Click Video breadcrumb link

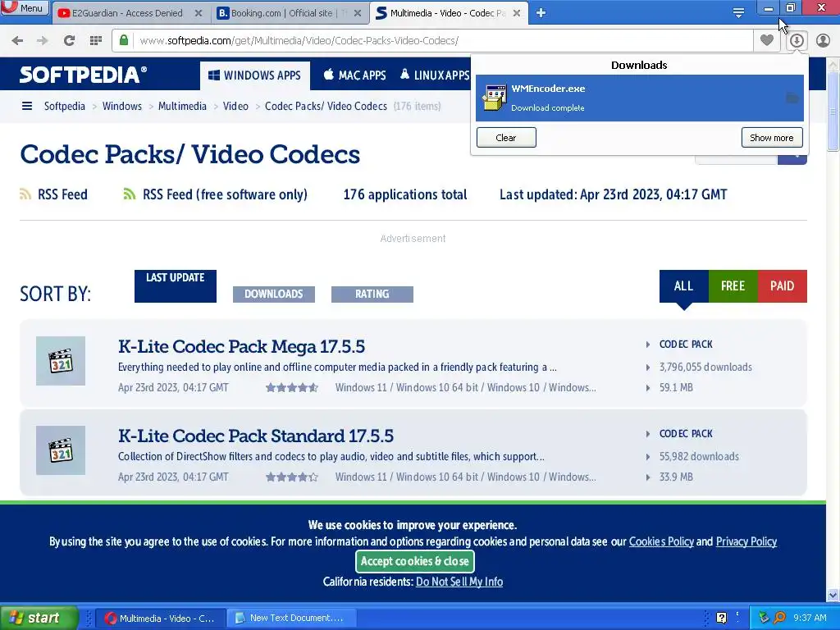[x=235, y=106]
